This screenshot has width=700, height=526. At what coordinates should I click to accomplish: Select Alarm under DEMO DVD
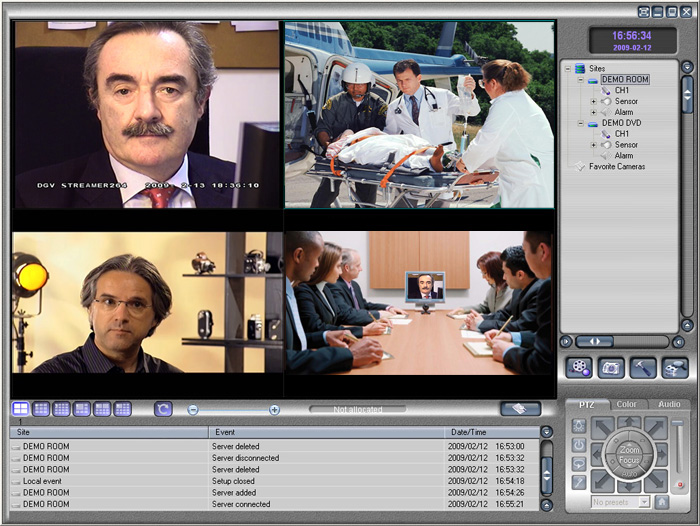[x=624, y=156]
